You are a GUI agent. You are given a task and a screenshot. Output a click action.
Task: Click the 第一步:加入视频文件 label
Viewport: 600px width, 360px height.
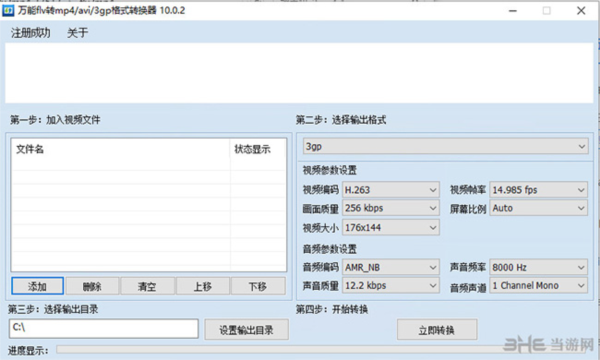(x=55, y=120)
